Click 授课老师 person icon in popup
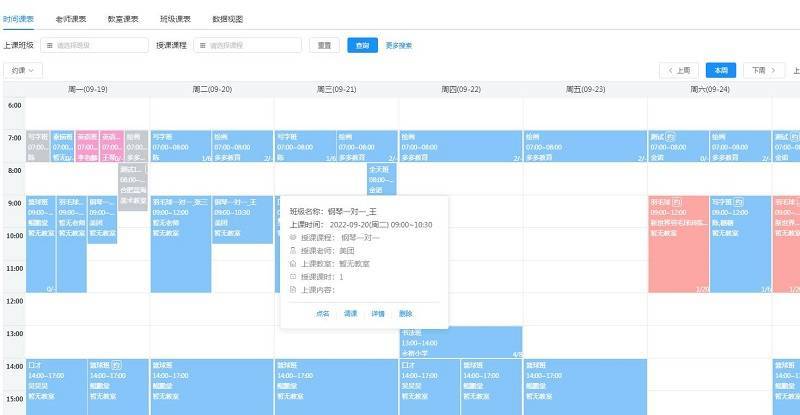 (x=291, y=251)
